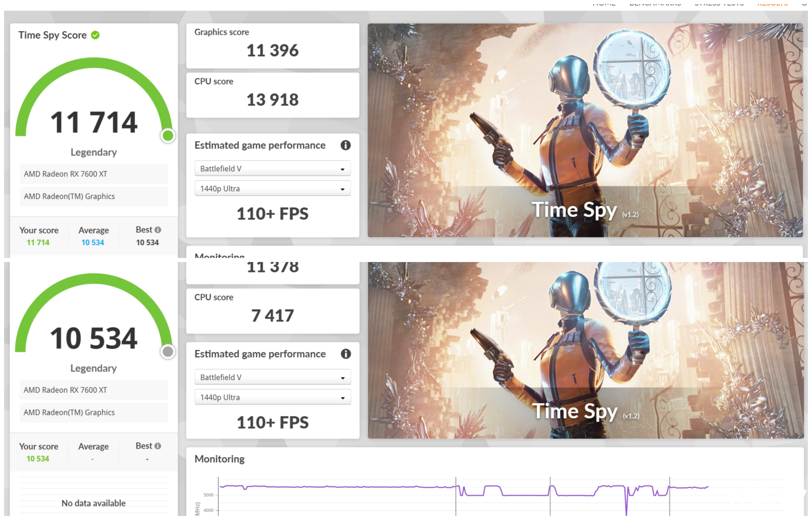Image resolution: width=812 pixels, height=520 pixels.
Task: Click the Average score 10 534 link
Action: [93, 242]
